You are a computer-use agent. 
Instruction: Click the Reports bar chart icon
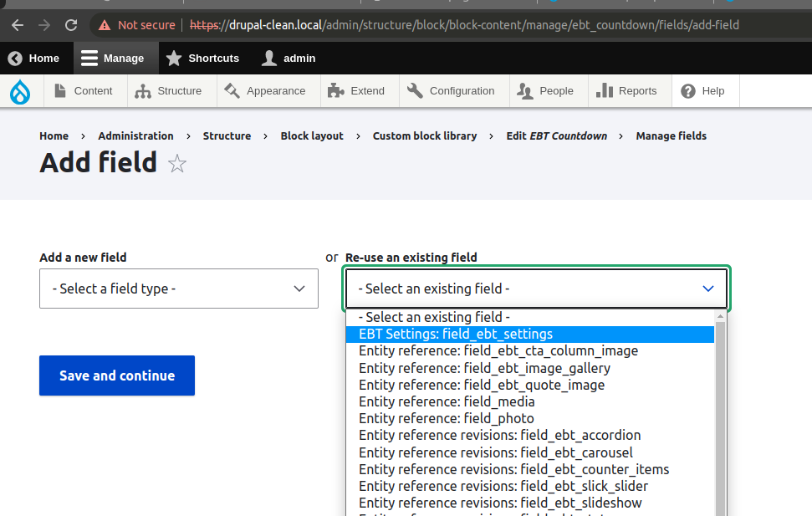605,90
